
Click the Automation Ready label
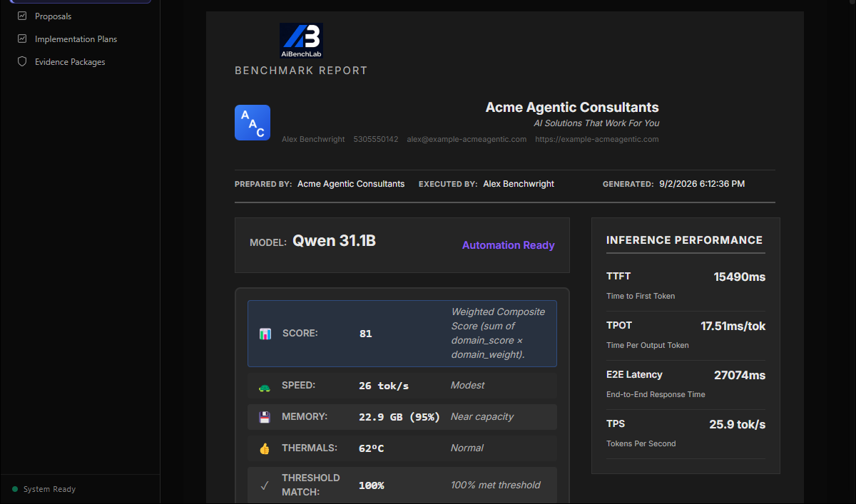click(508, 245)
